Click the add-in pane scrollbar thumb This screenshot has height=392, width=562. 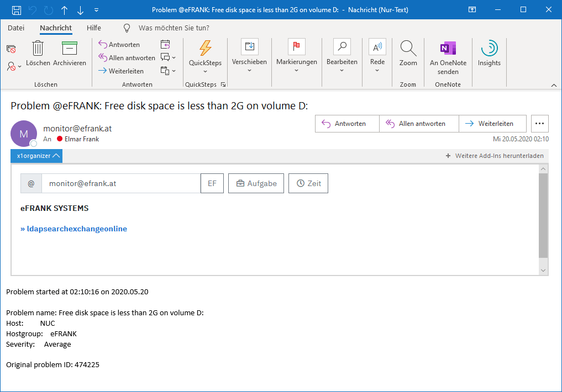pos(543,215)
